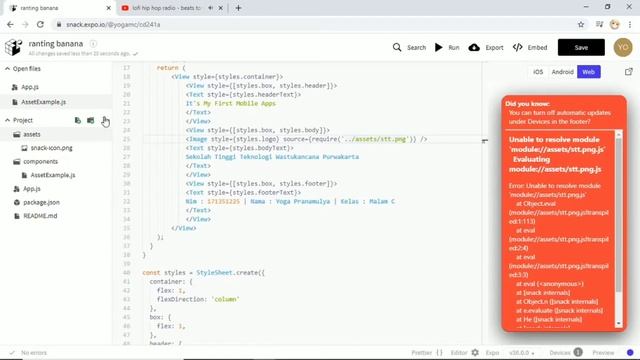
Task: Click the 'Unable to resolve module' error heading
Action: (557, 154)
